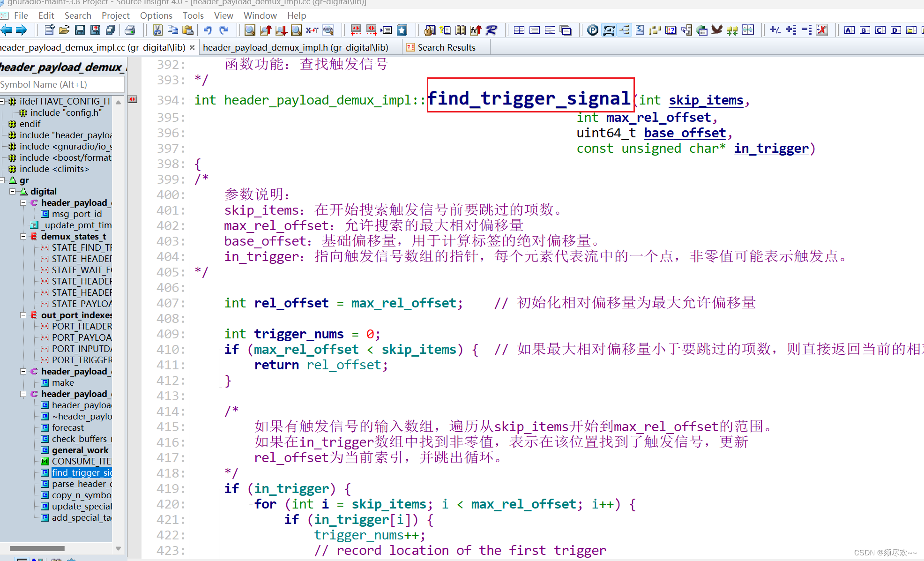Screen dimensions: 924x561
Task: Open the Tools menu
Action: coord(193,15)
